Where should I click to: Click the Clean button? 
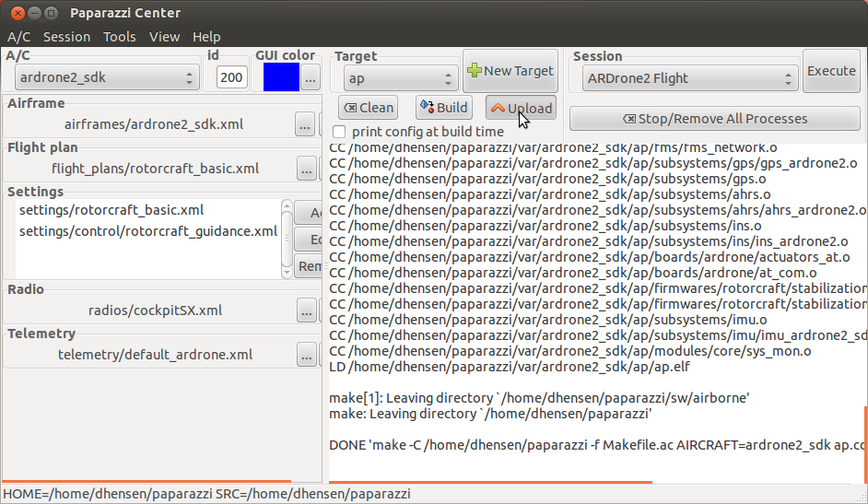tap(369, 107)
